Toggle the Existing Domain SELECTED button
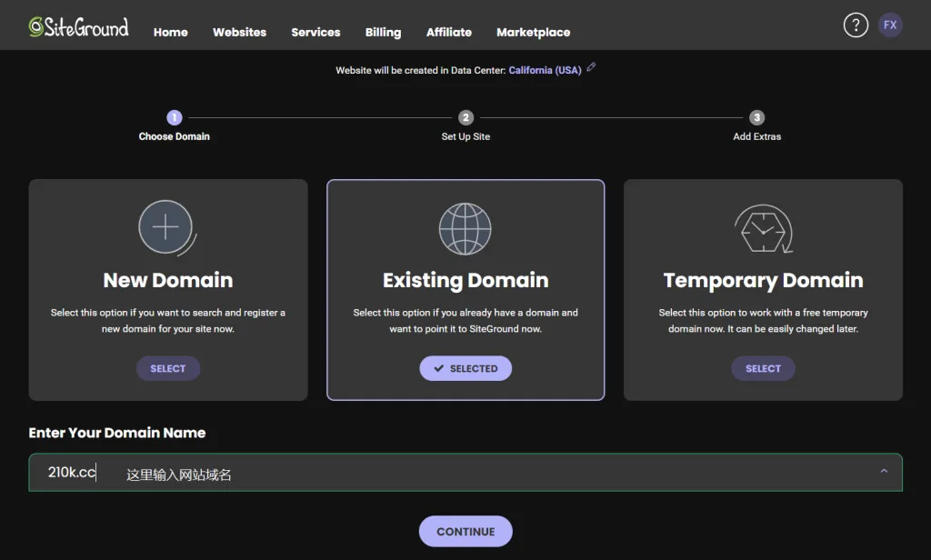 point(465,368)
